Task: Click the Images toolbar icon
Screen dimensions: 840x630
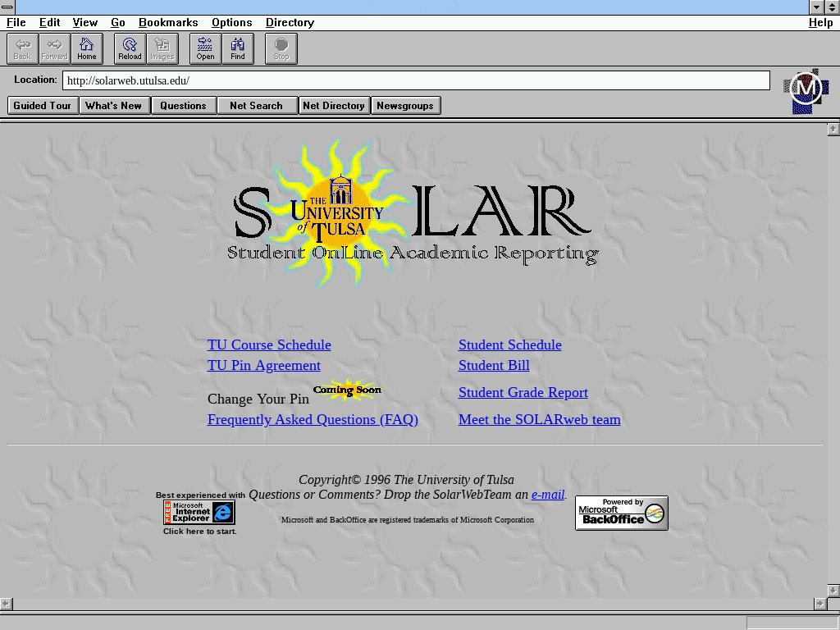Action: coord(162,49)
